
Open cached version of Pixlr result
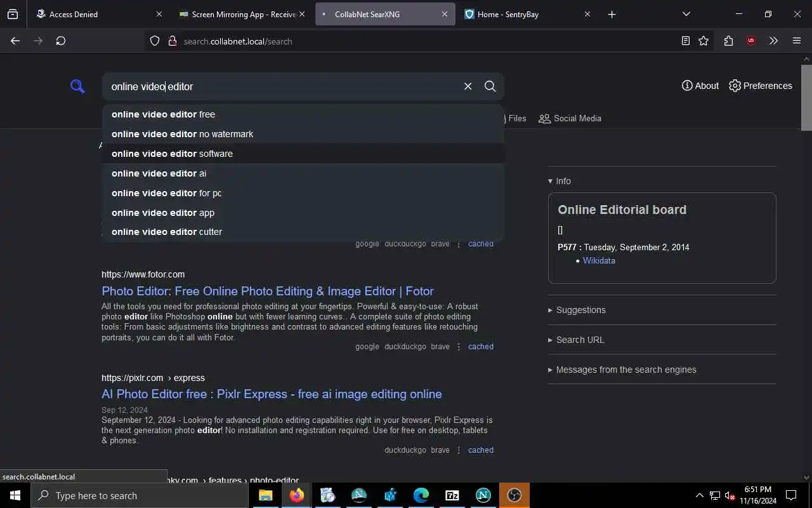(x=481, y=450)
